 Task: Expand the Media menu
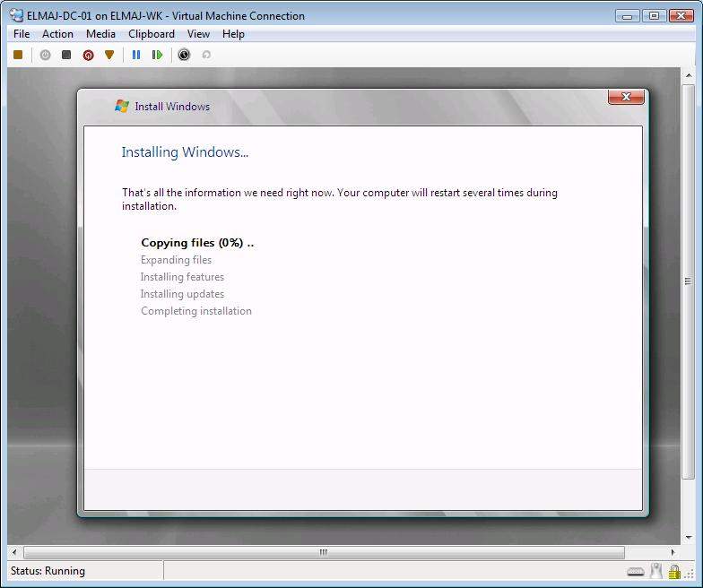pyautogui.click(x=100, y=34)
